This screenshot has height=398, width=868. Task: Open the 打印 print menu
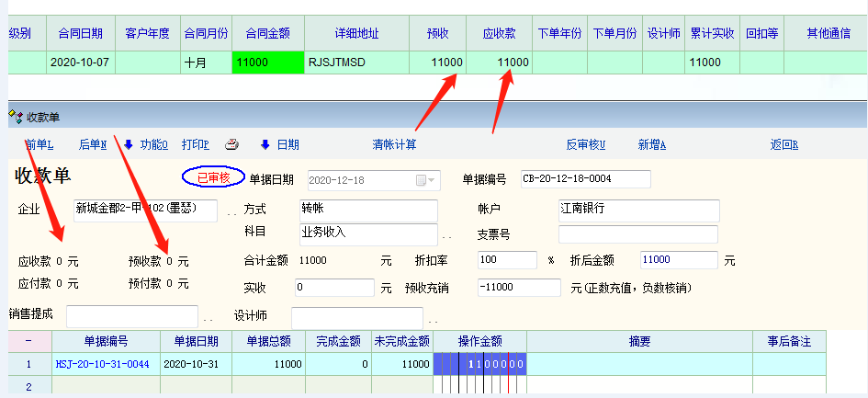click(195, 144)
